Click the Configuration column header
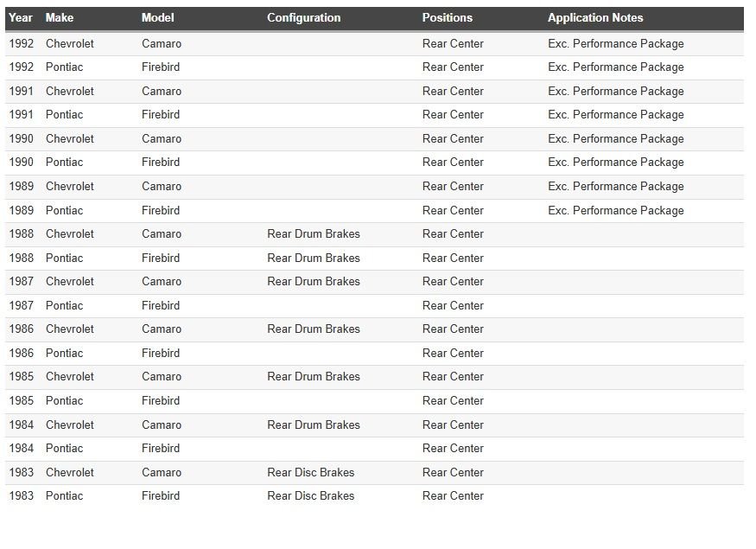Screen dimensions: 756x549 (303, 18)
